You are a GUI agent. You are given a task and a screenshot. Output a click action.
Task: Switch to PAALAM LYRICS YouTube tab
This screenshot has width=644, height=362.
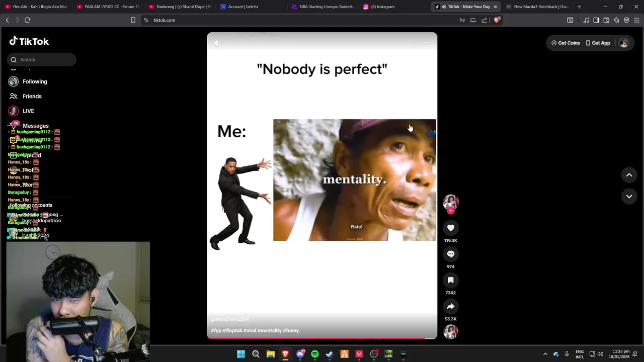click(108, 7)
